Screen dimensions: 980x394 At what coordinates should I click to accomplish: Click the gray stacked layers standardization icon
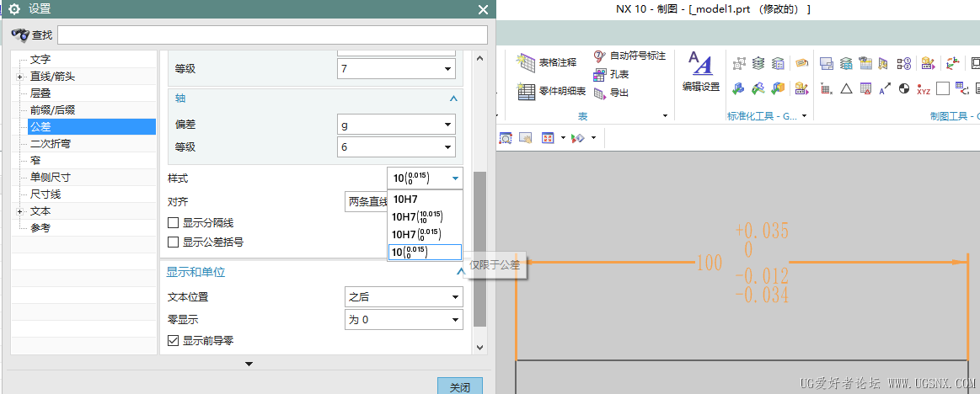(758, 62)
